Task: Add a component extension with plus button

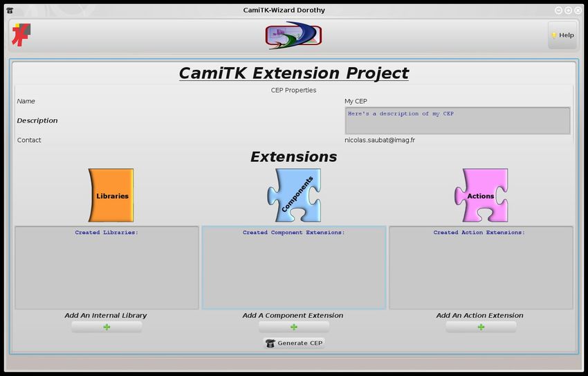Action: [294, 328]
